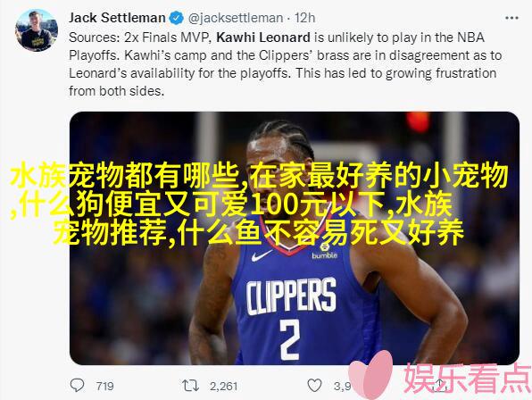This screenshot has height=400, width=532.
Task: Open Jack Settleman's round profile avatar
Action: coord(37,30)
